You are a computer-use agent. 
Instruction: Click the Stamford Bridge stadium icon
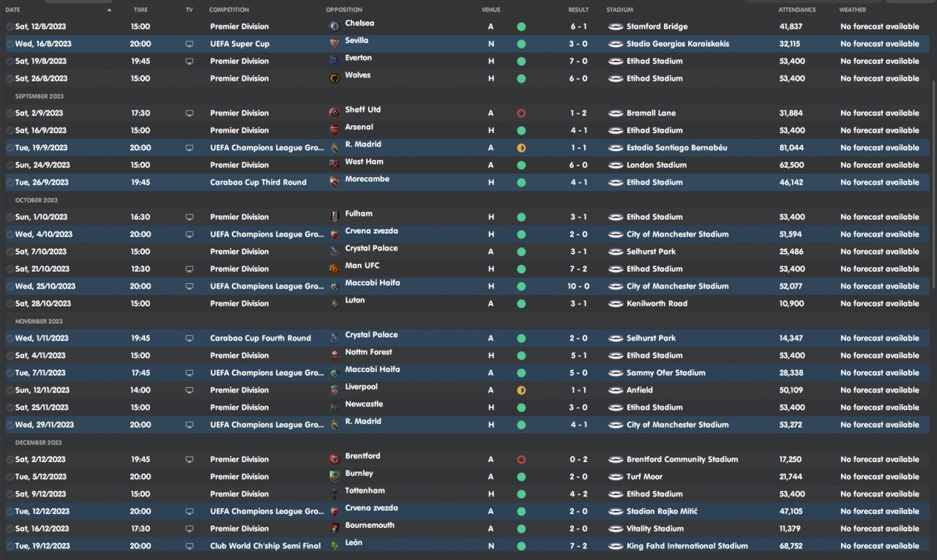[x=616, y=26]
